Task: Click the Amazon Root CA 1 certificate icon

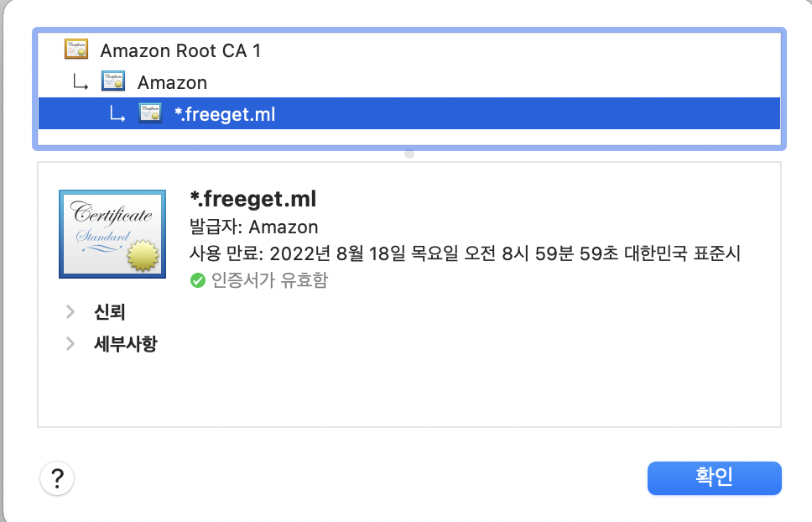Action: pos(76,50)
